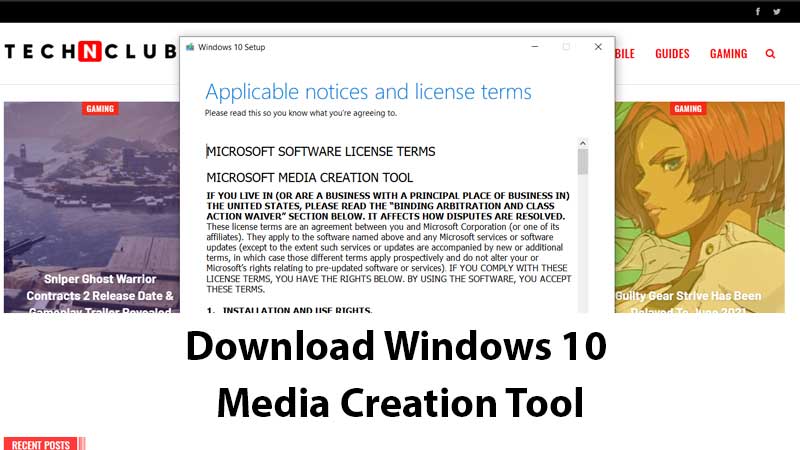The image size is (800, 450).
Task: Click the Windows 10 Setup title icon
Action: [190, 47]
